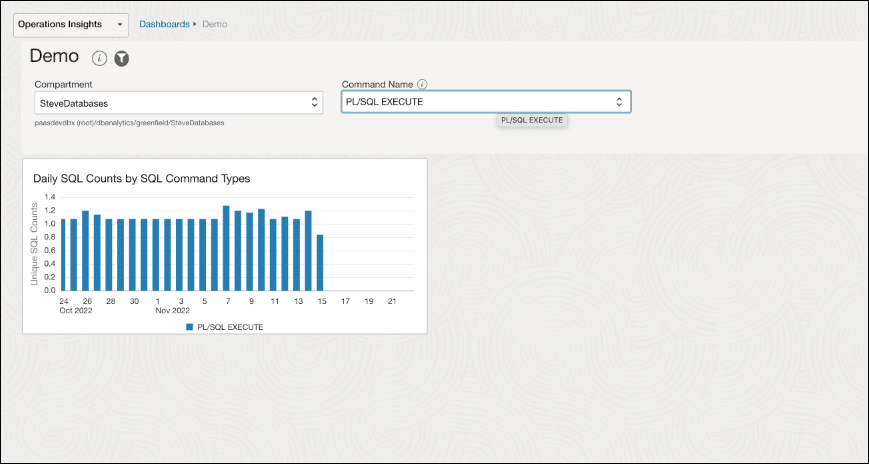This screenshot has width=869, height=464.
Task: Click the PL/SQL EXECUTE tooltip popup
Action: [532, 120]
